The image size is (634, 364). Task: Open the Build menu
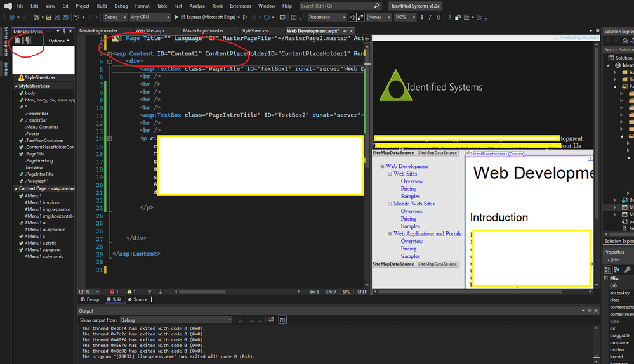(x=102, y=6)
